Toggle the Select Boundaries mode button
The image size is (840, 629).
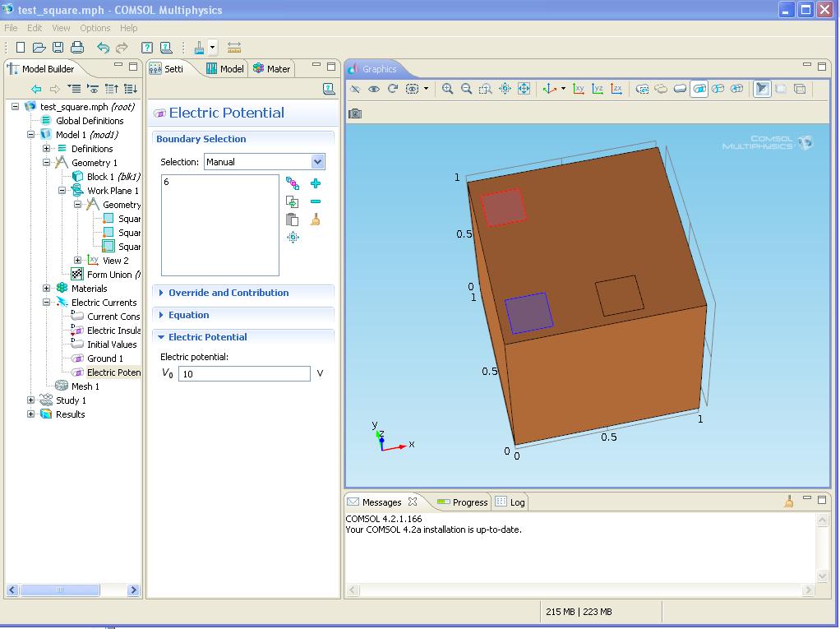click(x=699, y=89)
